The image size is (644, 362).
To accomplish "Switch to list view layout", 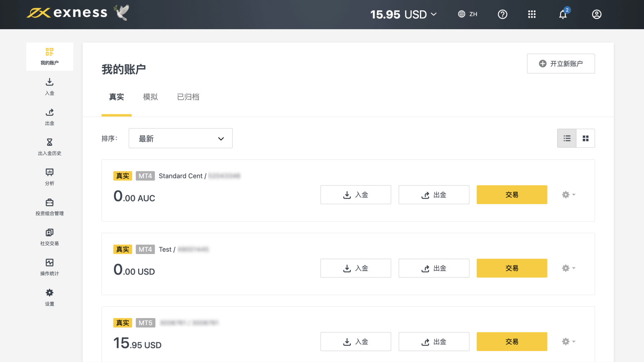I will click(567, 138).
